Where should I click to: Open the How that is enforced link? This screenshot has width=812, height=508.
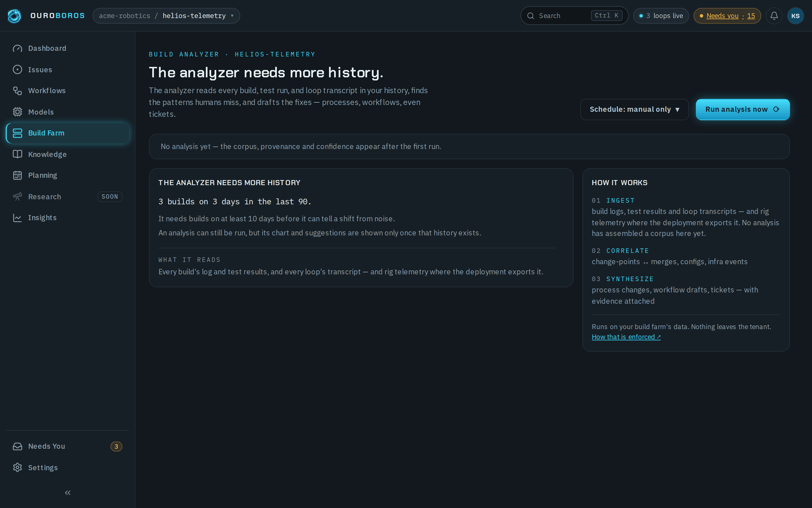(626, 337)
